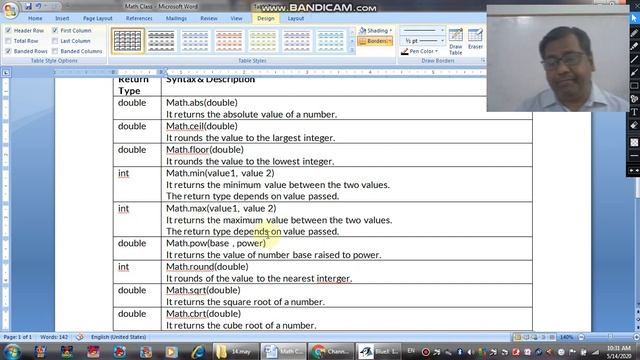Switch to the BlueJ window in taskbar
640x360 pixels.
pos(379,351)
